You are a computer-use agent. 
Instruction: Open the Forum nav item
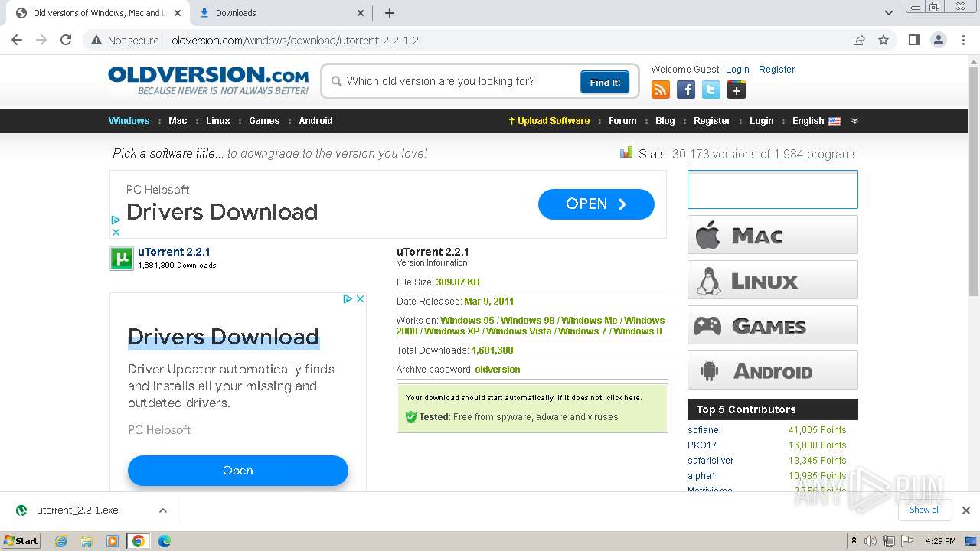coord(622,121)
